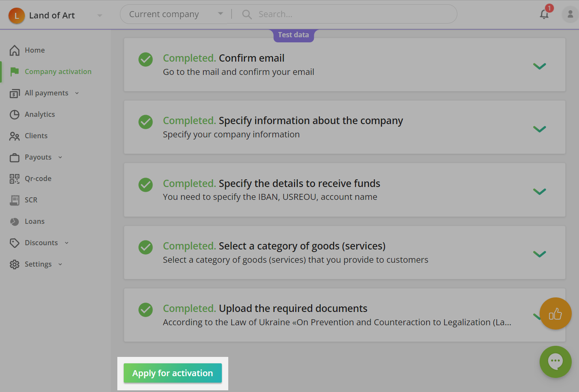The width and height of the screenshot is (579, 392).
Task: Click the SCR receipt icon
Action: pyautogui.click(x=15, y=200)
